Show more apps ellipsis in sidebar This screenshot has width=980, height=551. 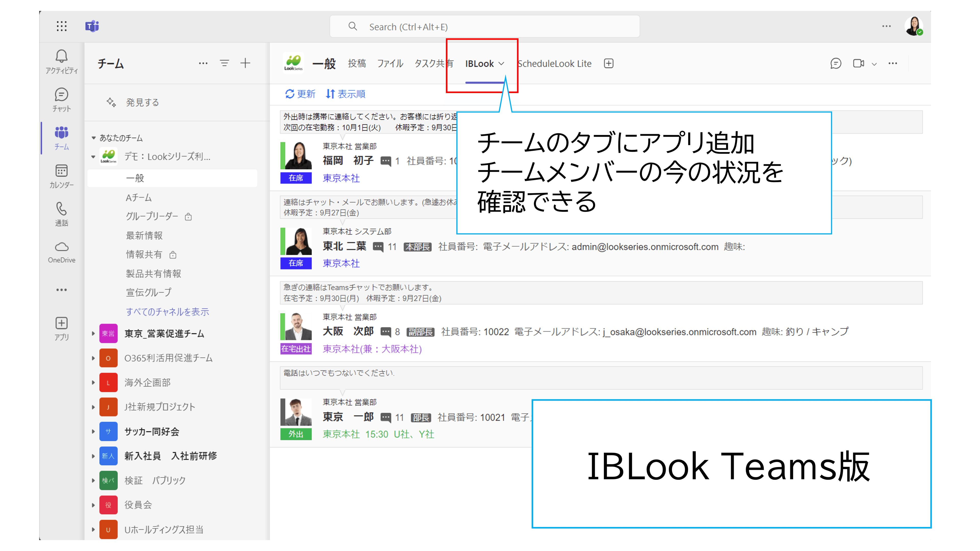coord(61,290)
